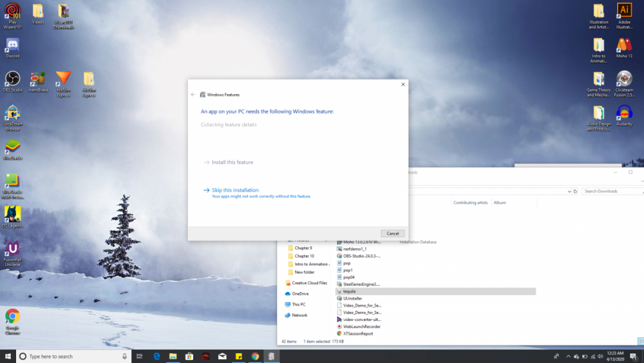The image size is (644, 363).
Task: Open Microsoft Edge from the taskbar
Action: [156, 356]
